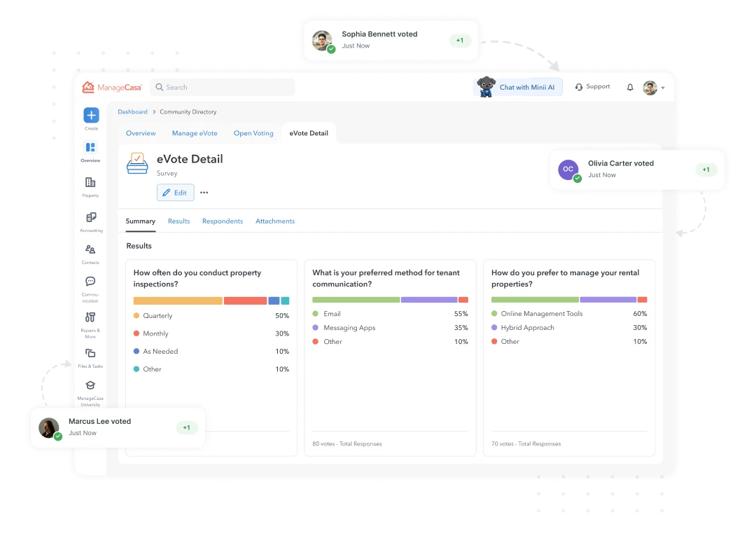Open Chat with Minii AI
Screen dimensions: 756x545
[x=517, y=88]
